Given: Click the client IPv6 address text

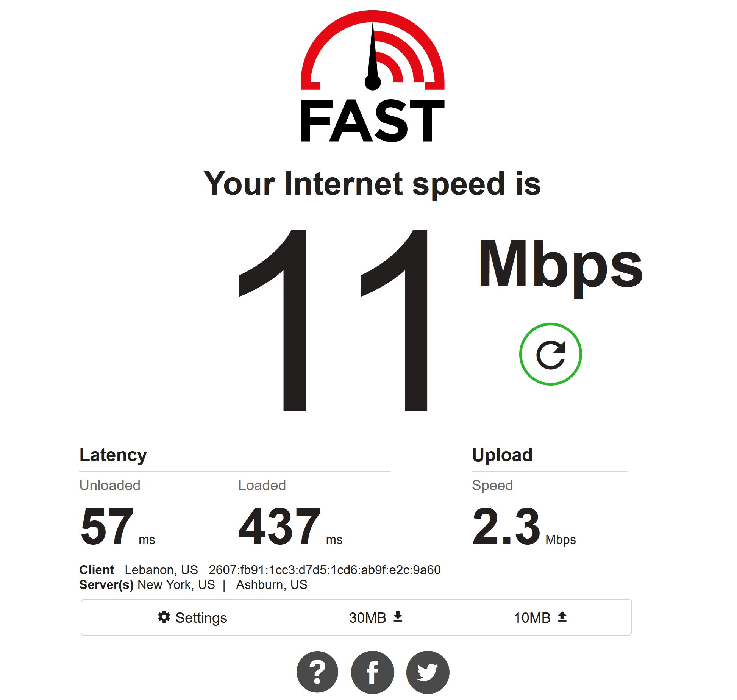Looking at the screenshot, I should (325, 570).
